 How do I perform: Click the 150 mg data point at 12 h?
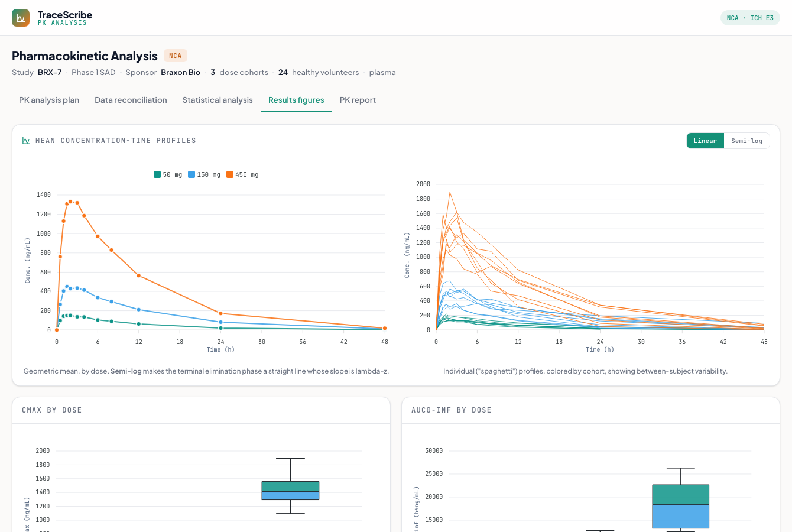pos(139,310)
